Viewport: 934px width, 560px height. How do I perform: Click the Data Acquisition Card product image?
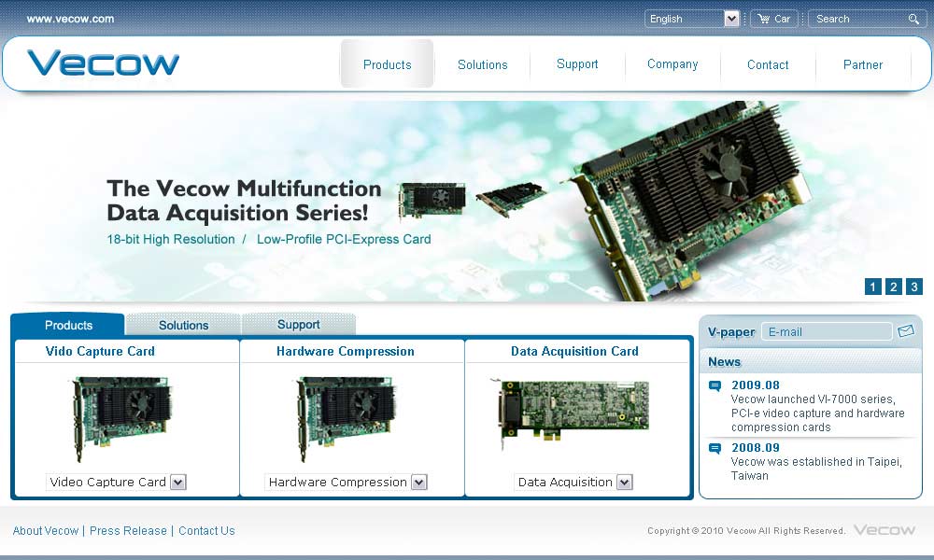click(574, 411)
